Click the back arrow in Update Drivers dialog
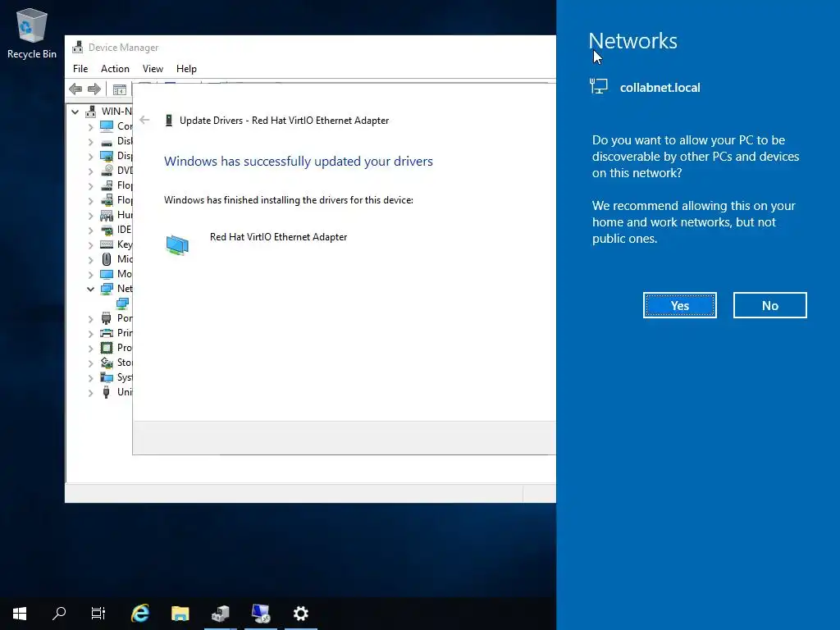This screenshot has height=630, width=840. [x=144, y=120]
